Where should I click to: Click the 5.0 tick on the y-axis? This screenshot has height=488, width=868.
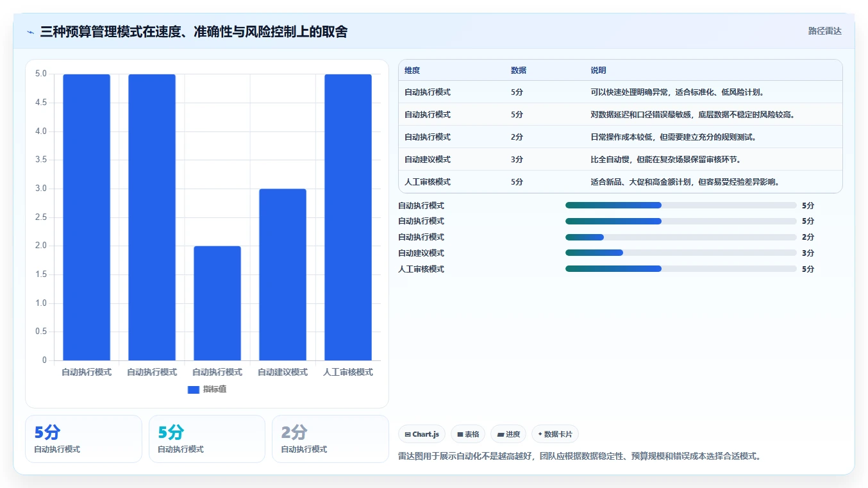41,74
